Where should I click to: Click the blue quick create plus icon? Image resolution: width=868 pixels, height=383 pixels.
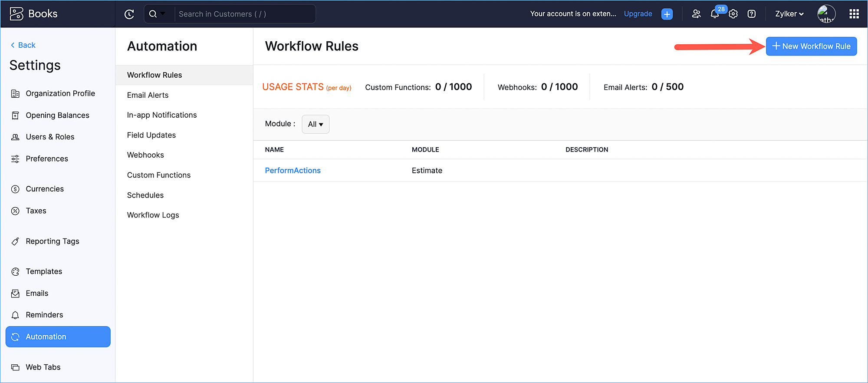(667, 14)
